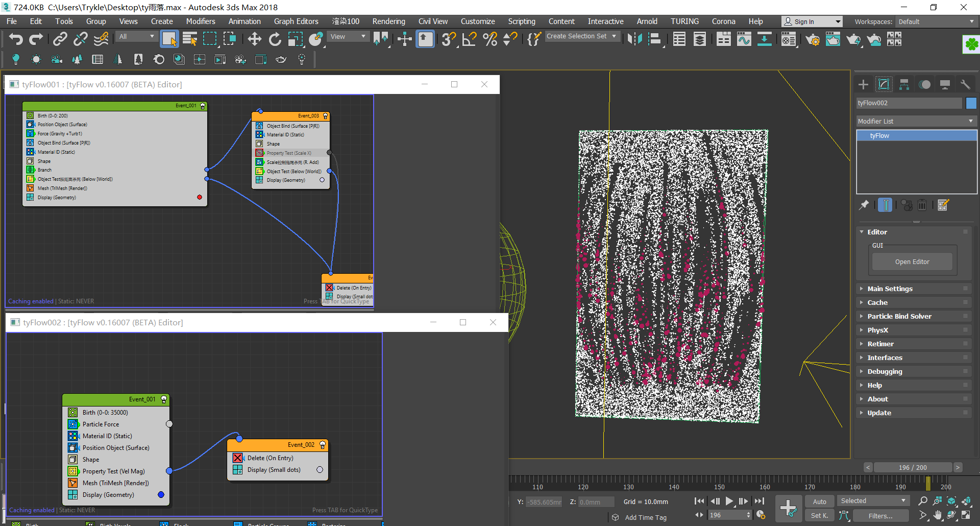Open the Render Setup teapot icon
The height and width of the screenshot is (526, 980).
[813, 39]
